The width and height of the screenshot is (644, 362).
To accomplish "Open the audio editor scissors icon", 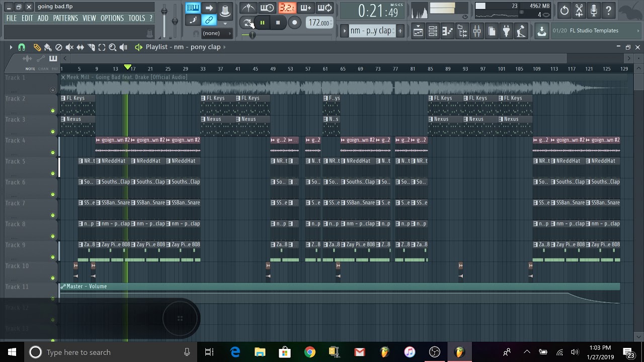I will [579, 10].
